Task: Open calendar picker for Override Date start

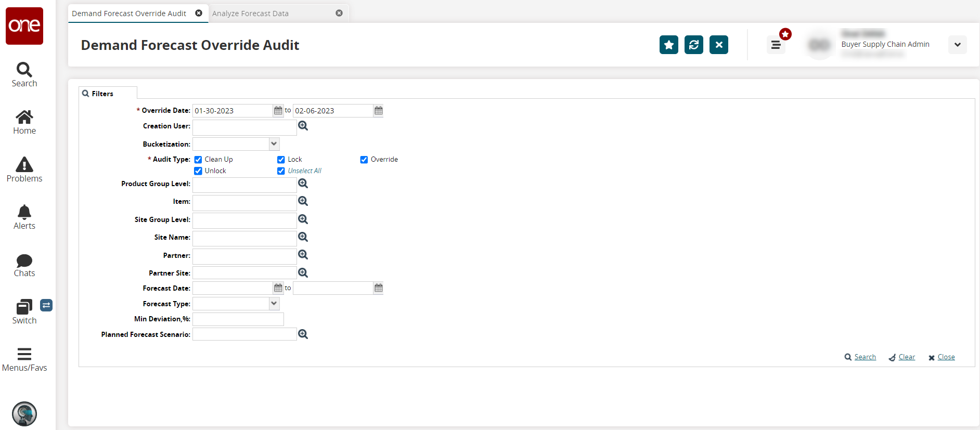Action: pyautogui.click(x=278, y=111)
